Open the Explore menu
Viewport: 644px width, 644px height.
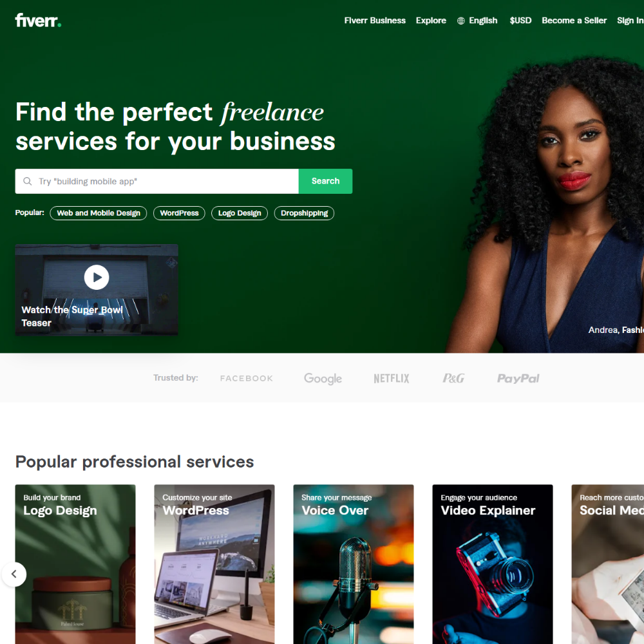tap(431, 21)
